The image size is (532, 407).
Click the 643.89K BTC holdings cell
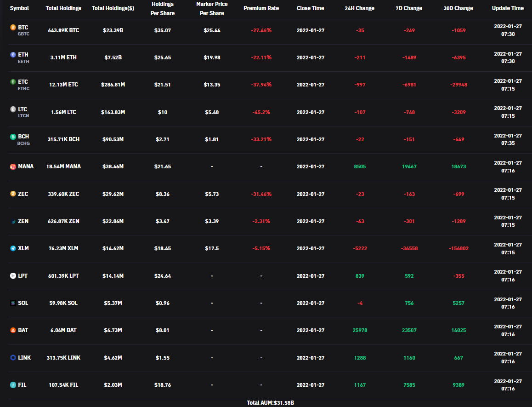pyautogui.click(x=63, y=30)
